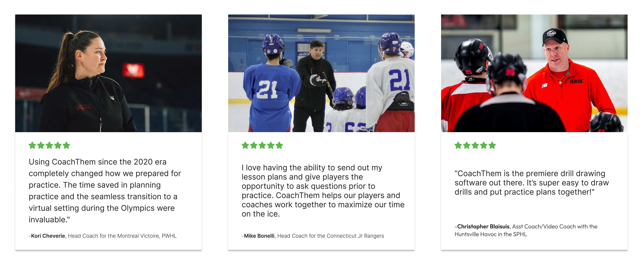Click the fifth star in Kori Cheverie's rating
Screen dimensions: 644x265
(x=66, y=145)
